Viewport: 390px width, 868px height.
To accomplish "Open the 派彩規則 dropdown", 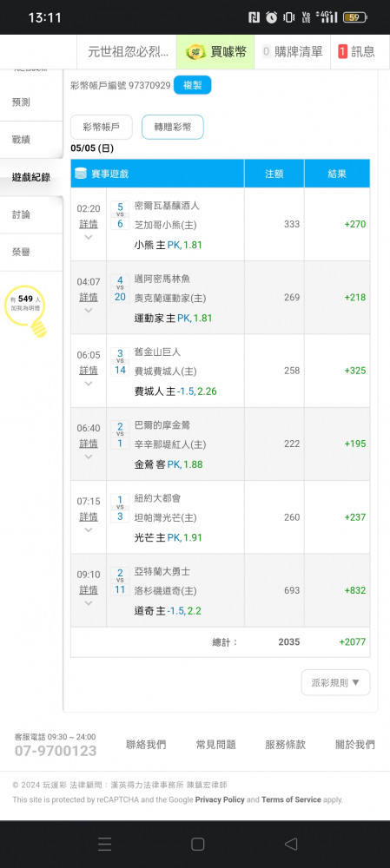I will coord(335,682).
